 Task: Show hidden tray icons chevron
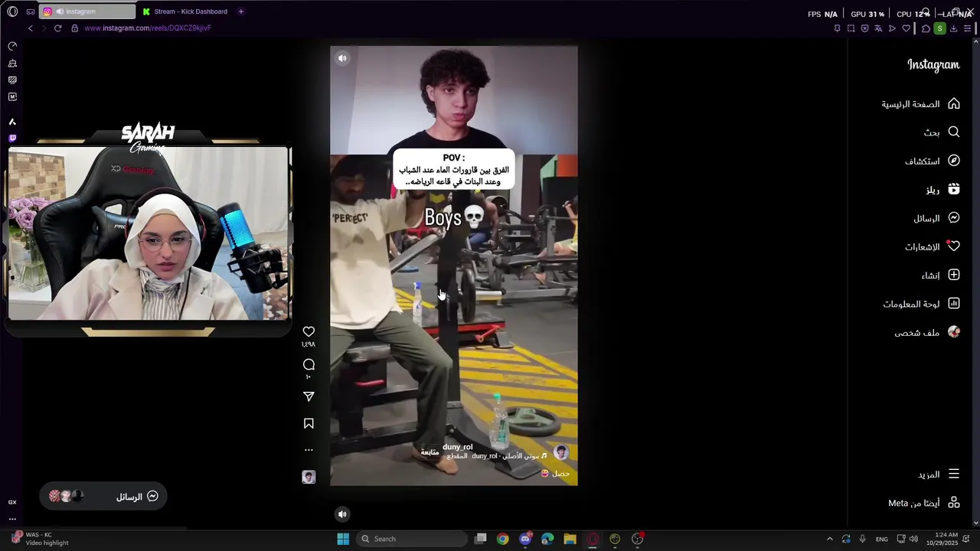tap(829, 539)
